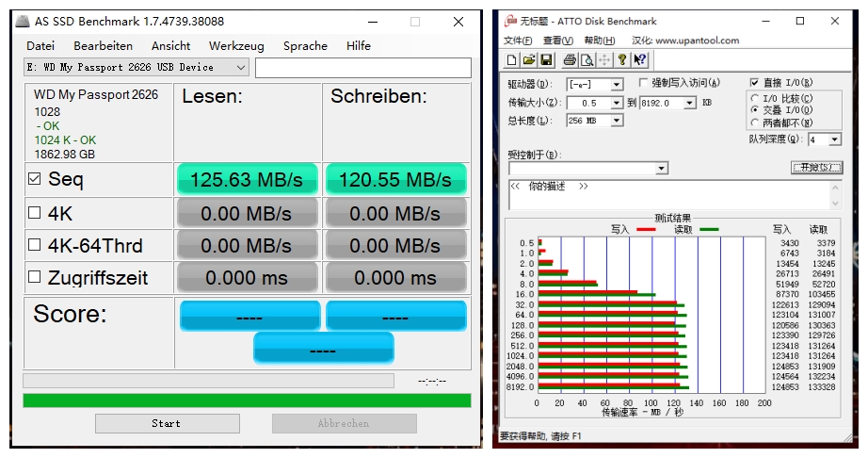Open the Werkzeug menu
Viewport: 868px width, 458px height.
236,46
